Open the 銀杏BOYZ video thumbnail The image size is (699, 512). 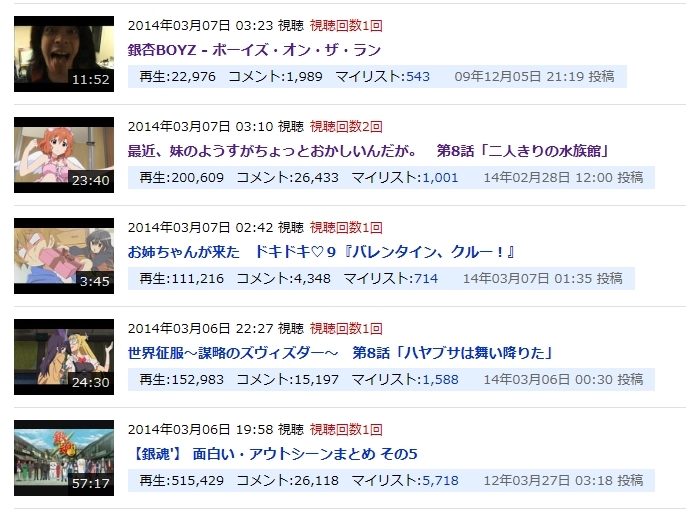(64, 54)
